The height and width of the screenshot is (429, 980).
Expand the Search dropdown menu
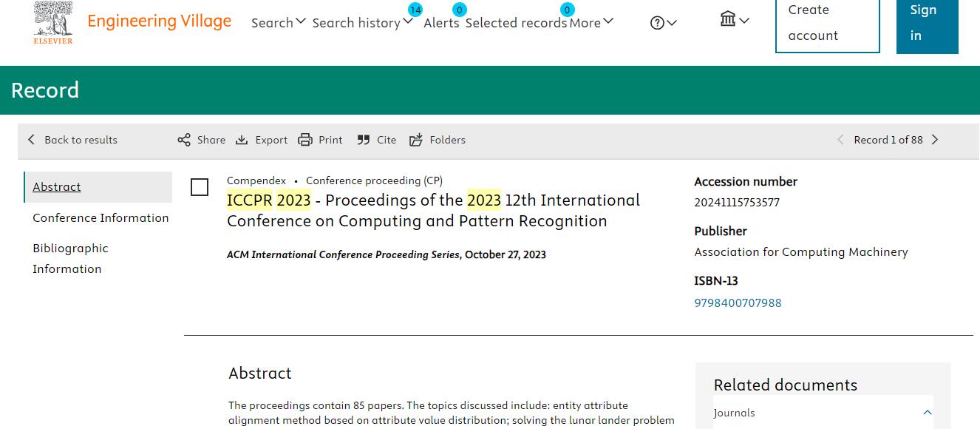(x=278, y=23)
